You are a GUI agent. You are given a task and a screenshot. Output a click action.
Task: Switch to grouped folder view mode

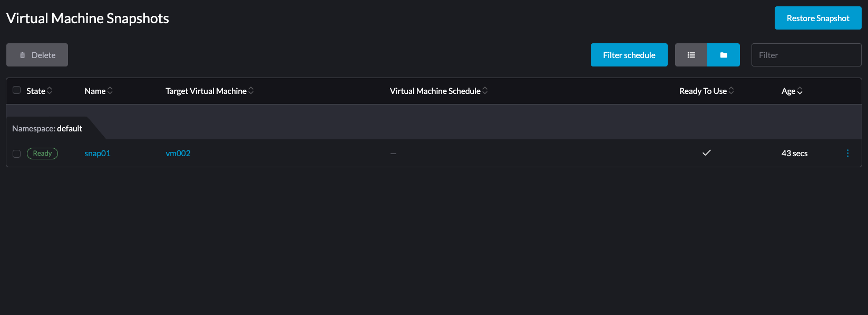click(x=723, y=54)
